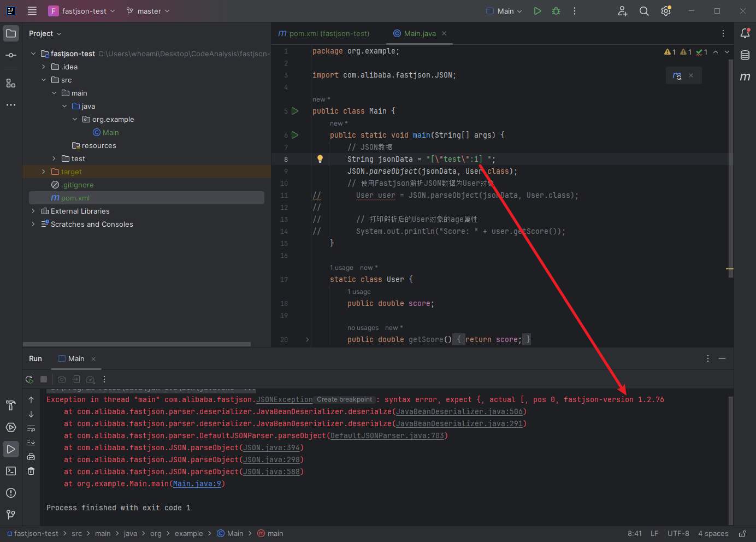
Task: Expand the target folder
Action: pos(44,172)
